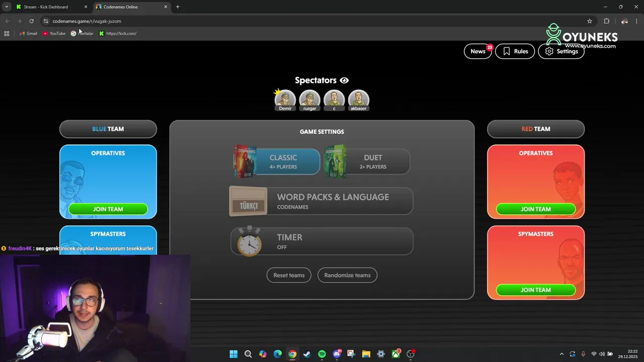Click ruzgar's spectator avatar
This screenshot has height=362, width=644.
click(310, 100)
